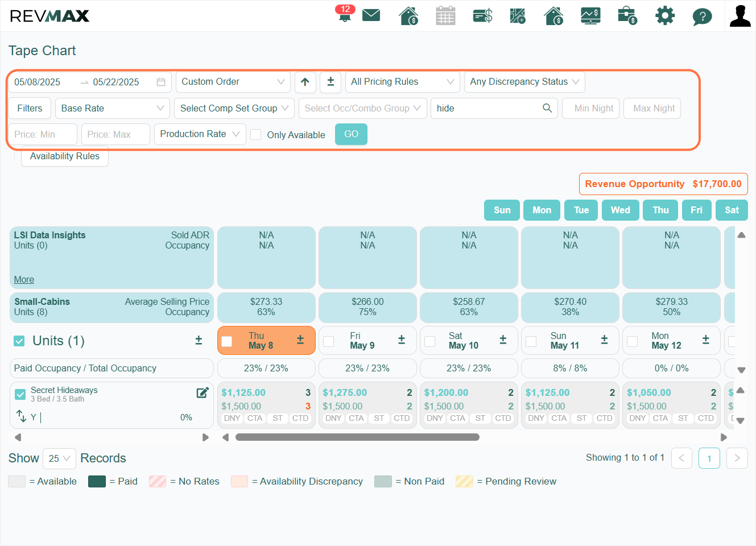Open the notifications bell with 12 alerts

(x=345, y=14)
